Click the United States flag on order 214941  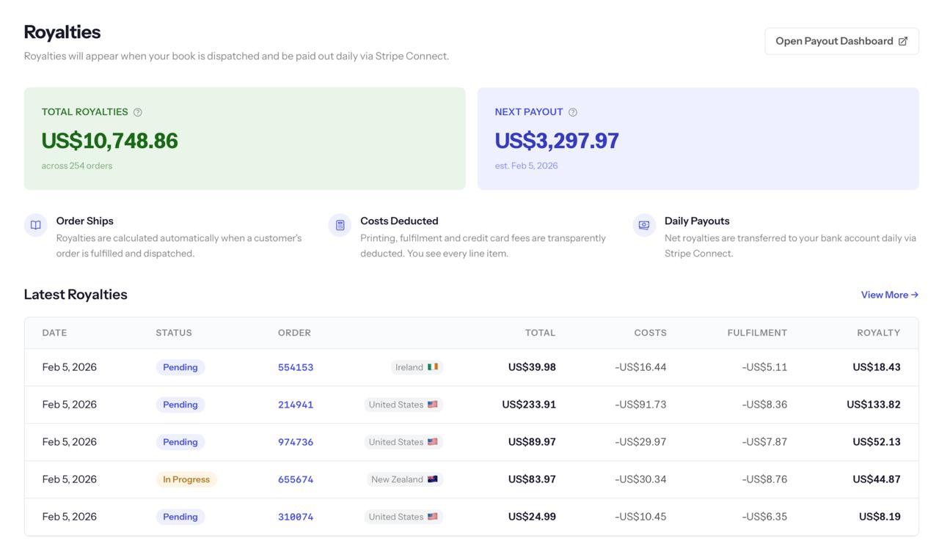coord(434,404)
